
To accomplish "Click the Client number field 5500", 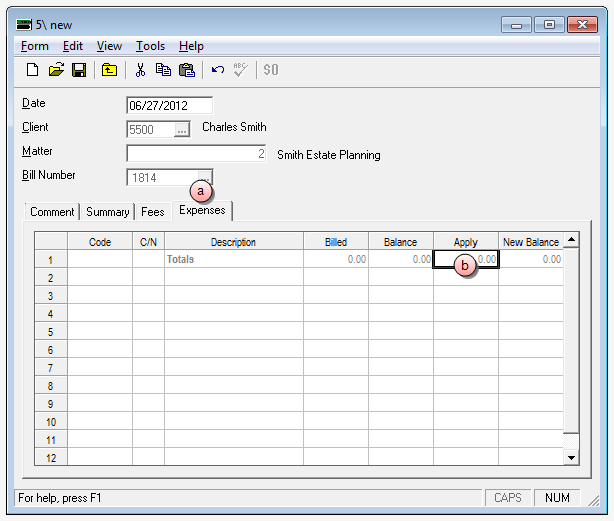I will [x=151, y=130].
